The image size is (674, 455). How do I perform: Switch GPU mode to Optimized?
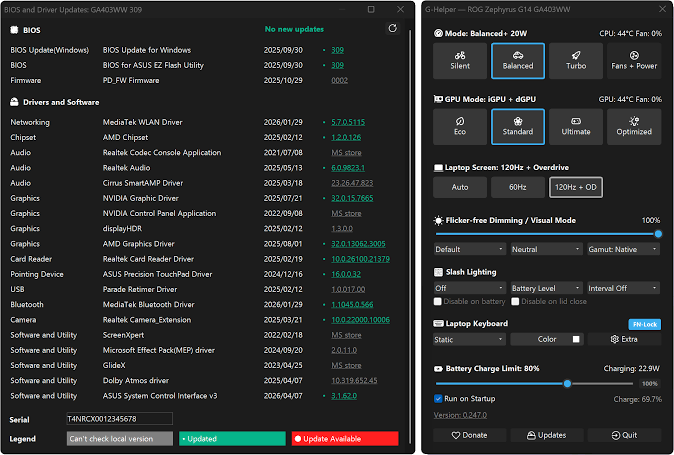pyautogui.click(x=634, y=127)
